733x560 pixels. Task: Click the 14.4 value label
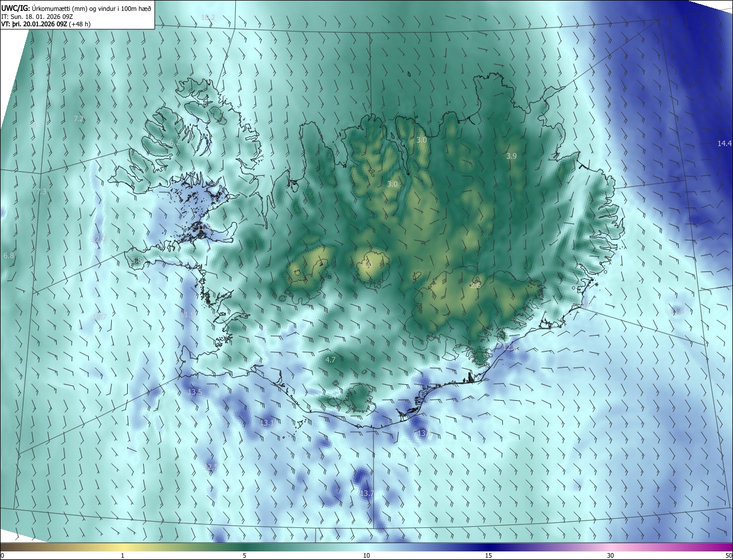[724, 143]
